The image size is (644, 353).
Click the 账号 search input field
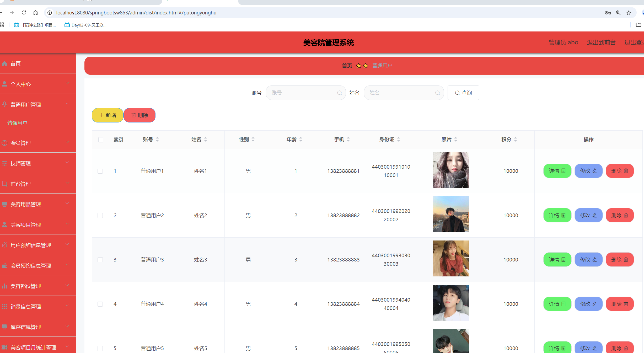point(306,93)
